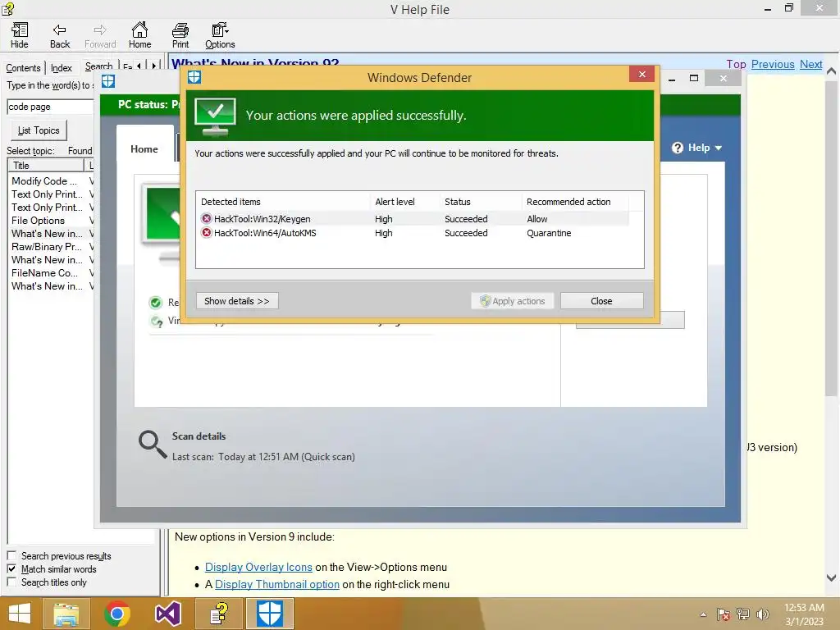The width and height of the screenshot is (840, 630).
Task: Click the green real-time protection check icon
Action: 156,303
